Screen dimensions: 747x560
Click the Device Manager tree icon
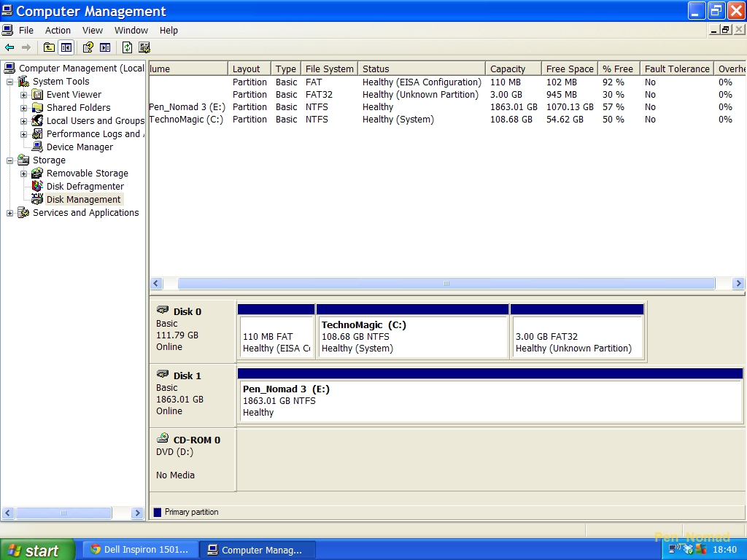point(37,147)
